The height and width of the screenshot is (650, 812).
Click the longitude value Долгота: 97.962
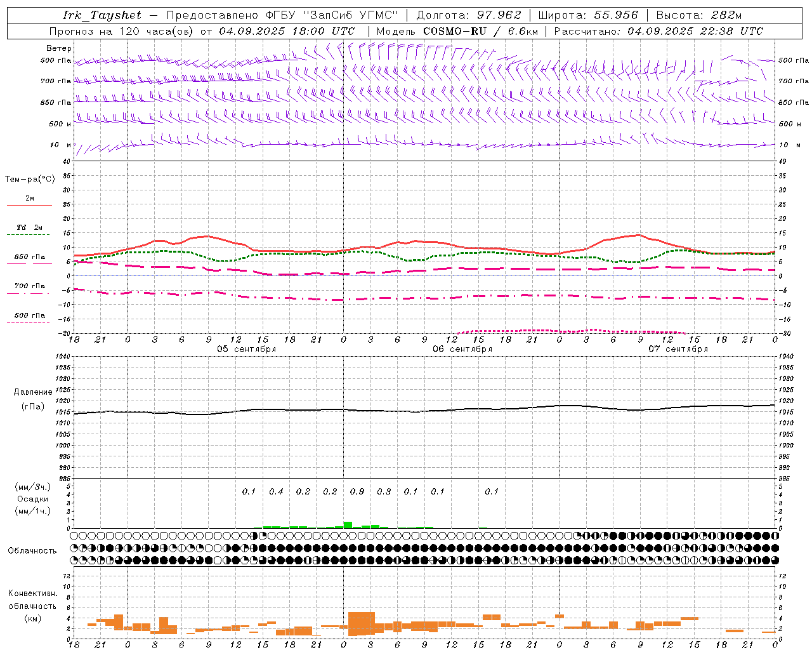469,15
